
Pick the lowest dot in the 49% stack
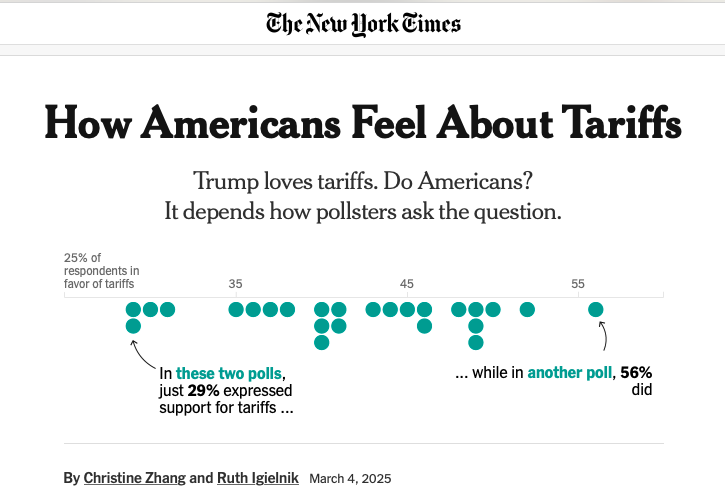(476, 343)
